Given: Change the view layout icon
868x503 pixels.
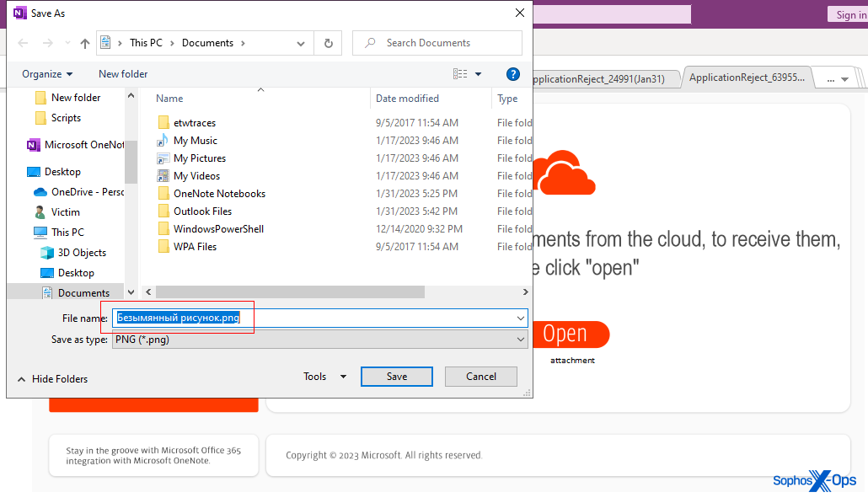Looking at the screenshot, I should pyautogui.click(x=460, y=73).
